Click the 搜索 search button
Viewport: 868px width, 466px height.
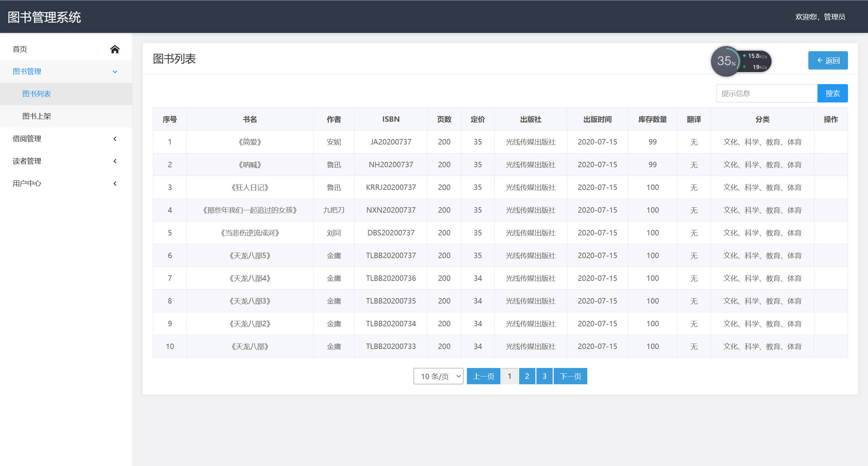(833, 93)
